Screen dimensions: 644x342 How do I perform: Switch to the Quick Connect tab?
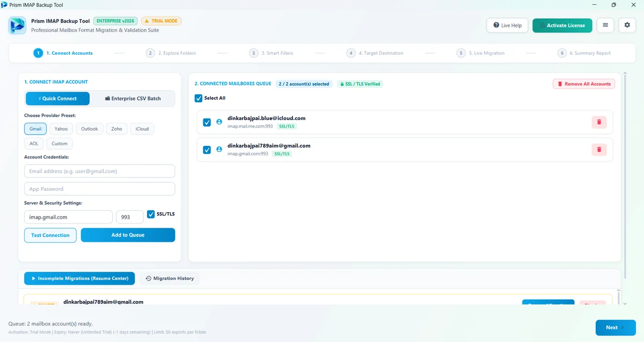pos(57,99)
